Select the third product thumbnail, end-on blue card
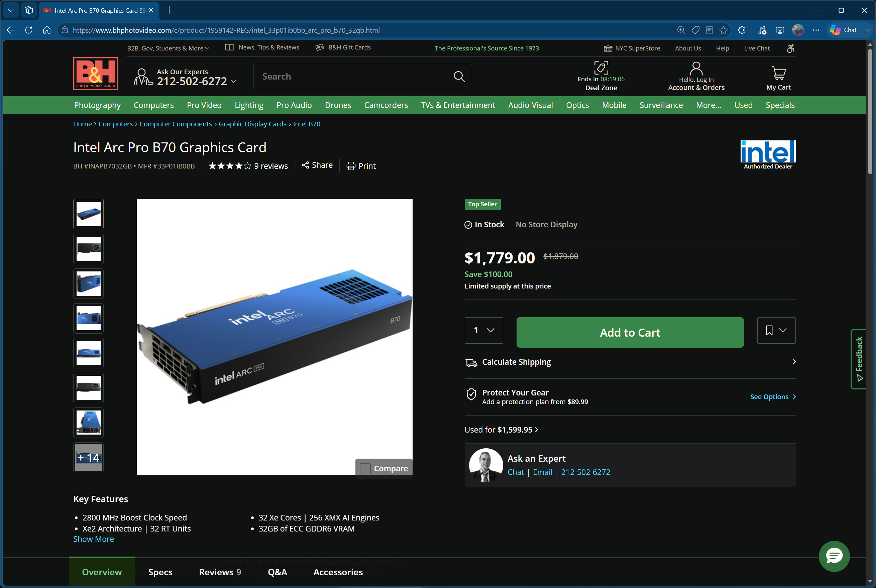The width and height of the screenshot is (876, 588). [x=88, y=283]
